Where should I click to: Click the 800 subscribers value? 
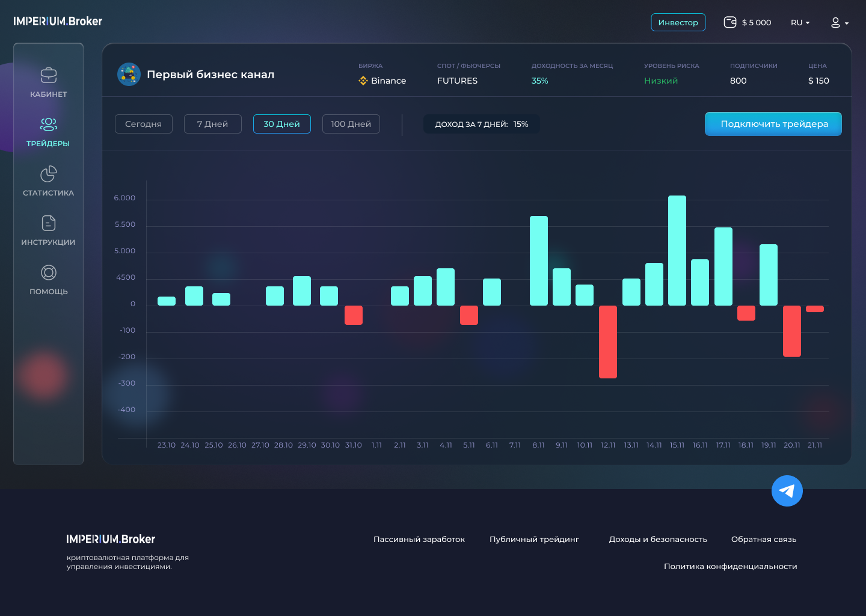(738, 81)
